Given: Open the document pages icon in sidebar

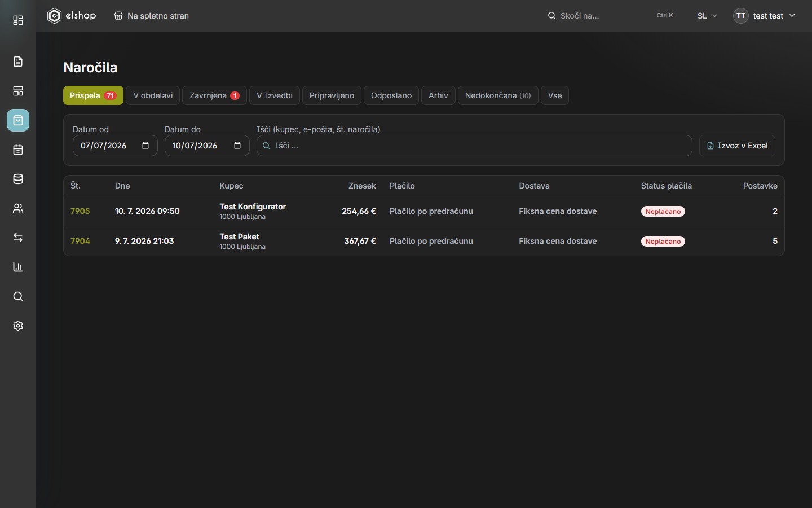Looking at the screenshot, I should click(x=18, y=62).
